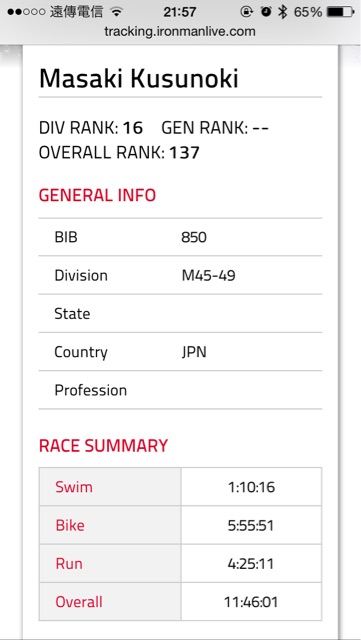The width and height of the screenshot is (361, 640).
Task: Tap the battery indicator icon
Action: pyautogui.click(x=340, y=12)
